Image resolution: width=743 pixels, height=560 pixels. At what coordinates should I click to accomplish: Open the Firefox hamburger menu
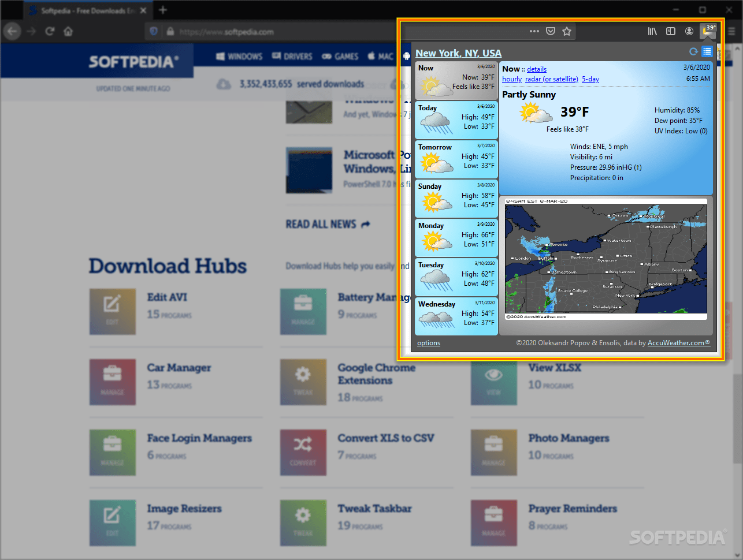(x=731, y=31)
